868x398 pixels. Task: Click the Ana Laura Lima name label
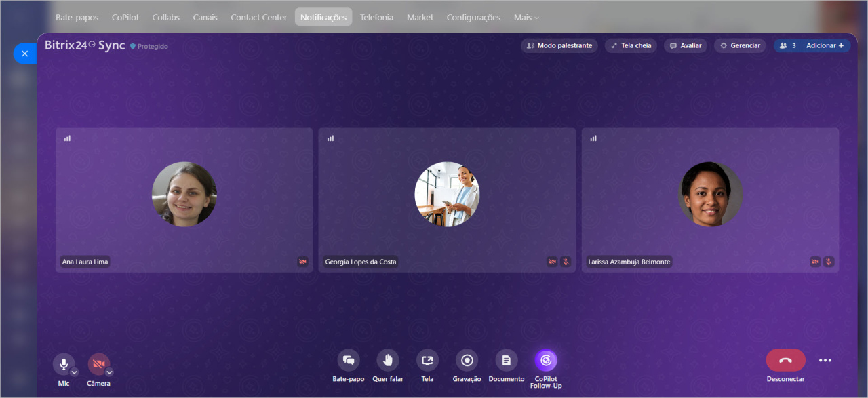click(x=85, y=262)
